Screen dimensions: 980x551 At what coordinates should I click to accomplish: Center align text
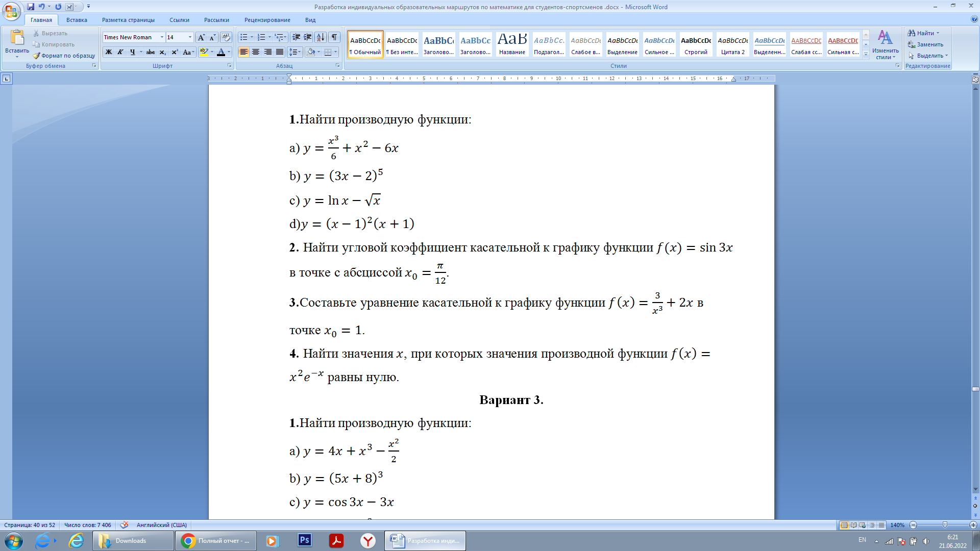pyautogui.click(x=256, y=52)
